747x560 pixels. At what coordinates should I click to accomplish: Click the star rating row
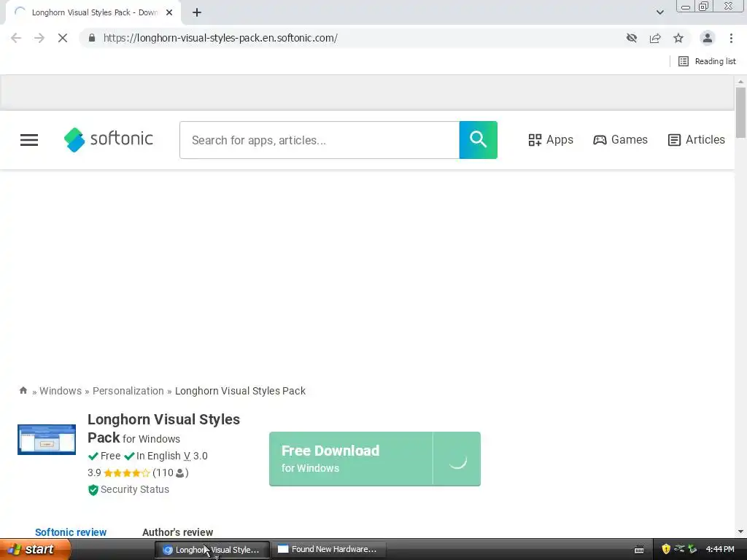click(126, 472)
